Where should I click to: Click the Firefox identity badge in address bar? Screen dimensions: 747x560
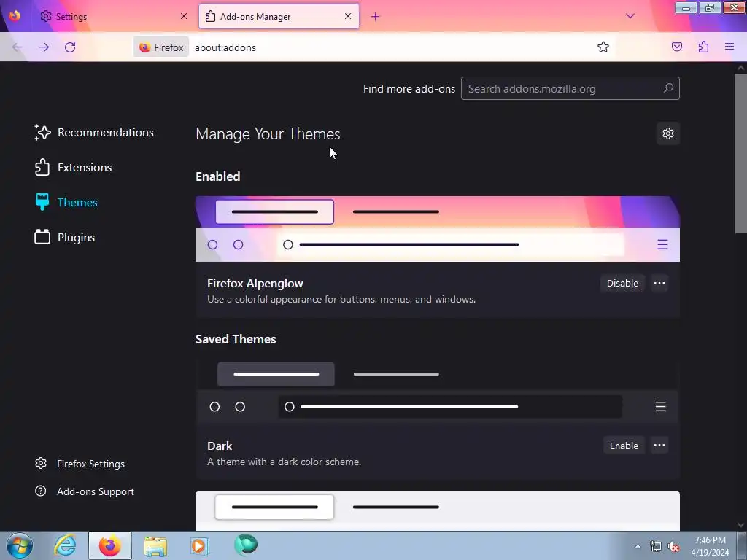point(161,47)
